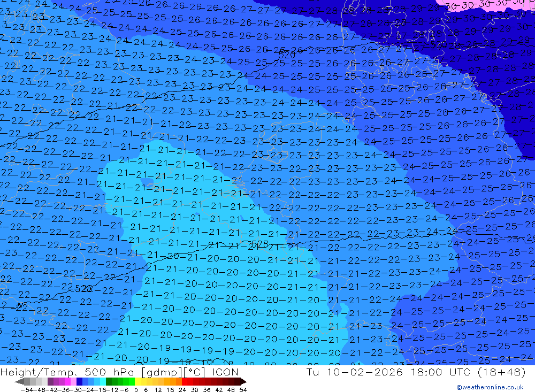Click the "-54" legend value
This screenshot has width=535, height=392.
[x=27, y=390]
